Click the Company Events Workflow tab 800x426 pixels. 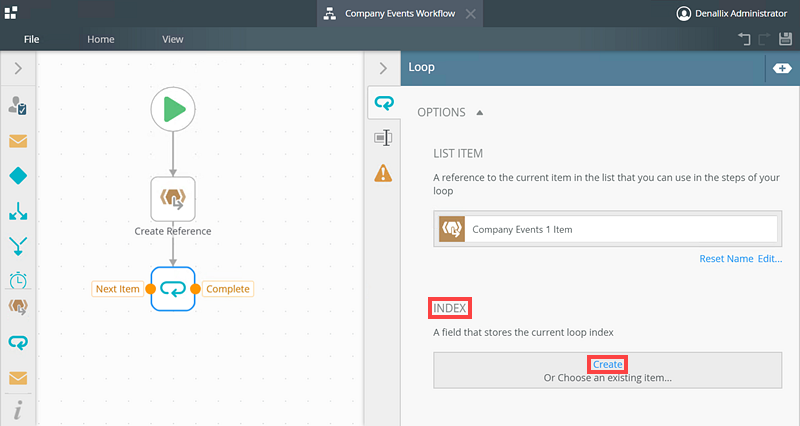coord(399,14)
